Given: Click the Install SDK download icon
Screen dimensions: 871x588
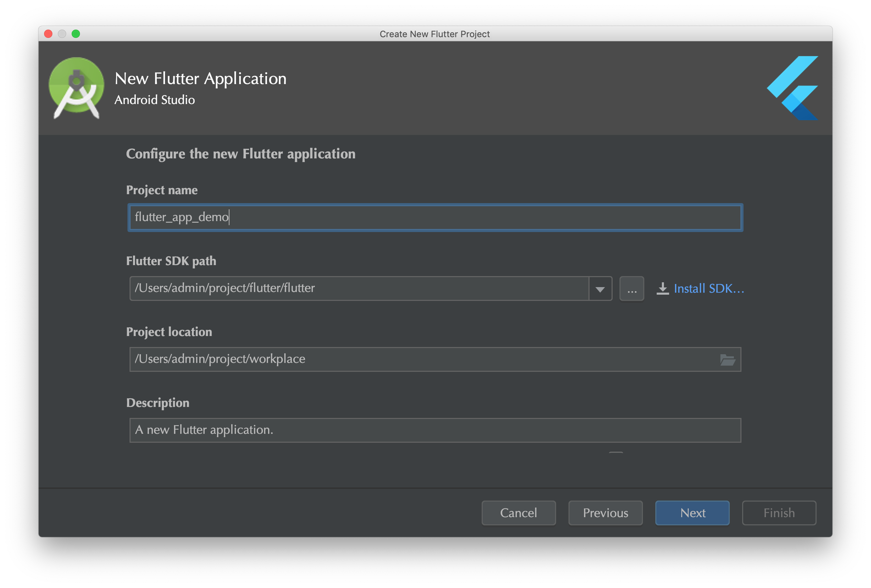Looking at the screenshot, I should click(x=659, y=288).
